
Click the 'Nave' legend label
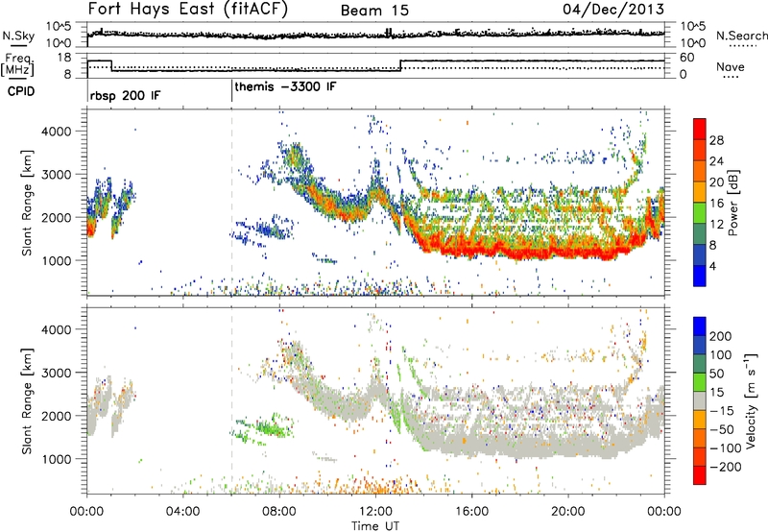[730, 66]
